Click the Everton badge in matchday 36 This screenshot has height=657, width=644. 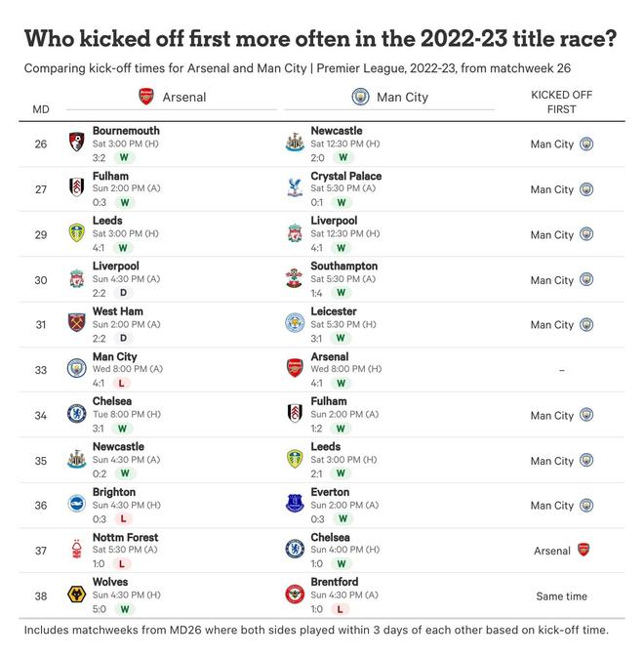click(x=295, y=505)
